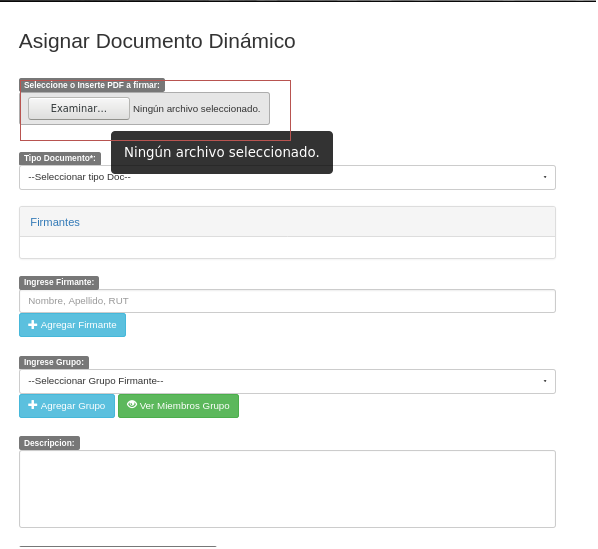Screen dimensions: 598x549
Task: Click the Examinar... file browse button
Action: [79, 109]
